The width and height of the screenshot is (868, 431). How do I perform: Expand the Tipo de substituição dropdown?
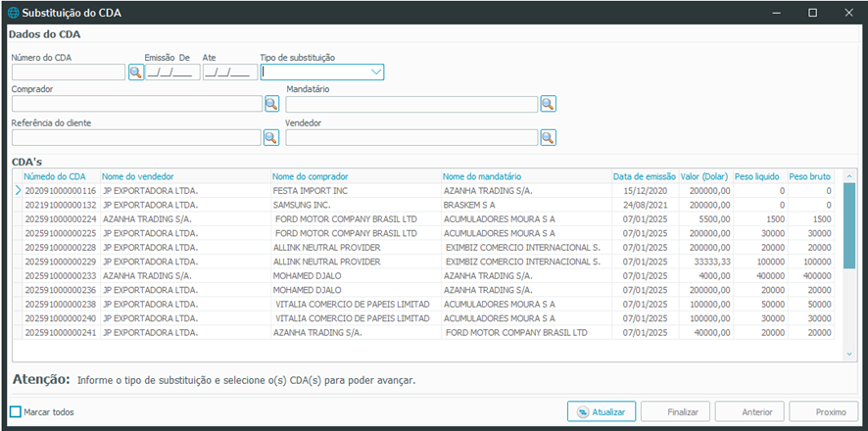(376, 72)
